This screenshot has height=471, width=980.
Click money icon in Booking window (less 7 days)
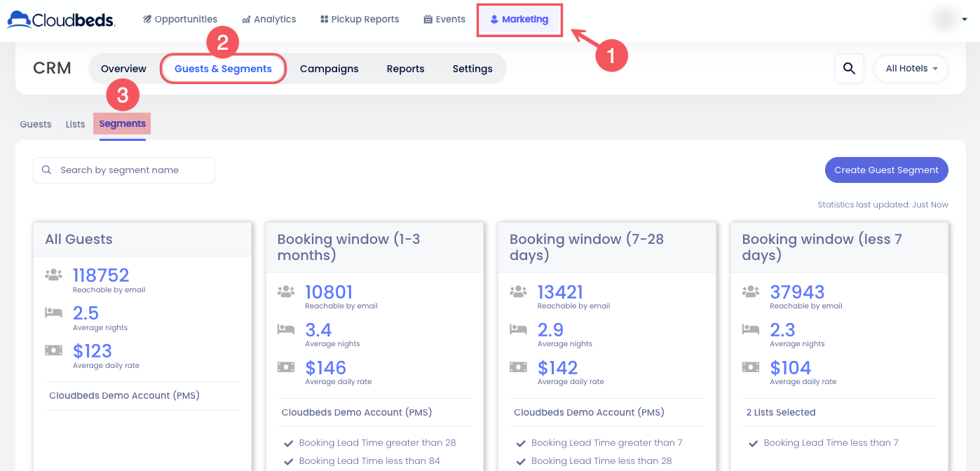[x=750, y=367]
